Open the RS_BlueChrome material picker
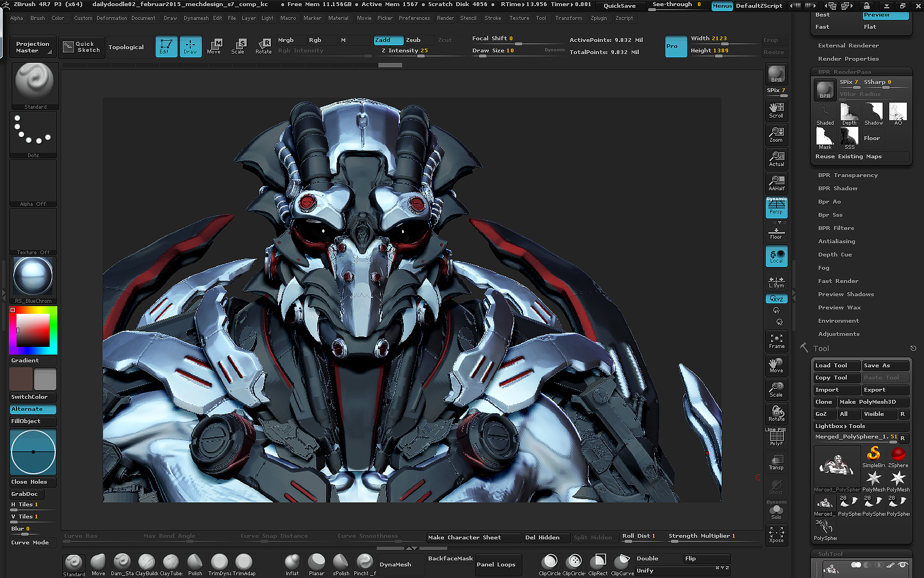Screen dimensions: 924x578 (x=33, y=280)
